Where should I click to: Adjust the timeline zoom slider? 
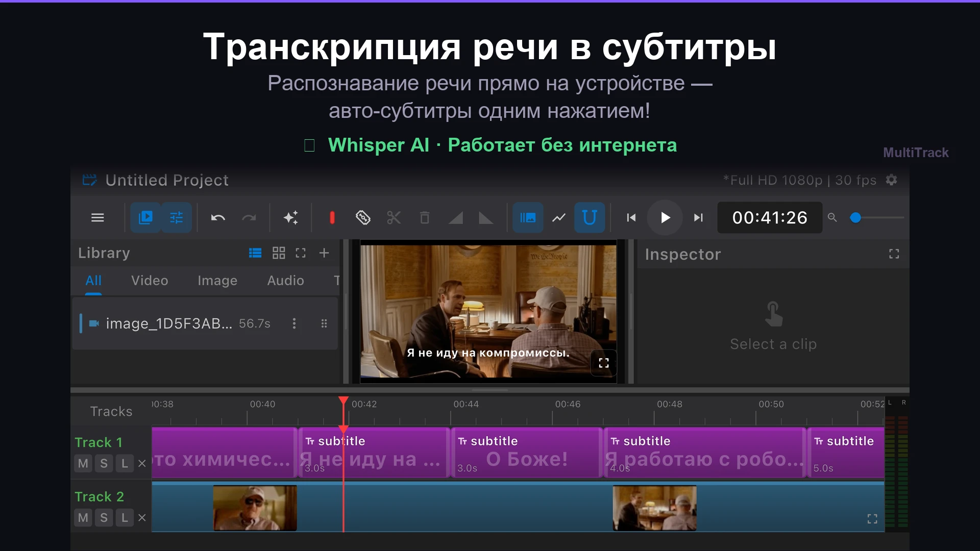(876, 218)
